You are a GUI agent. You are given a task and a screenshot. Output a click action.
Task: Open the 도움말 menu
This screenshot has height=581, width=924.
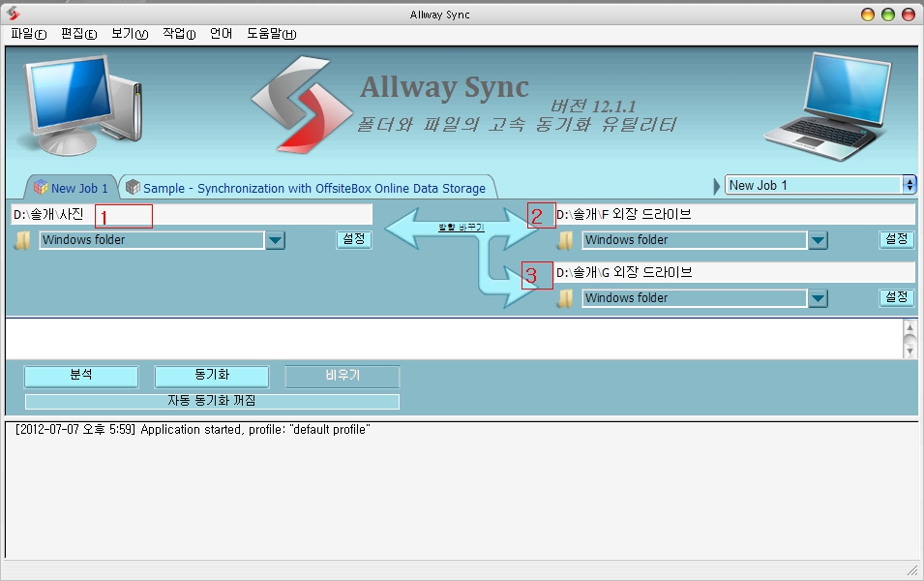pos(271,34)
